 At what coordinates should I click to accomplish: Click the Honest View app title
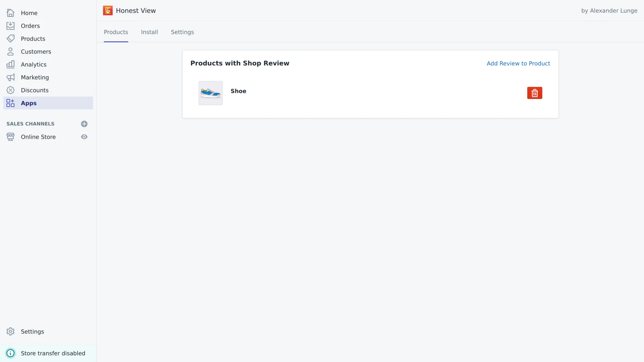pyautogui.click(x=136, y=10)
